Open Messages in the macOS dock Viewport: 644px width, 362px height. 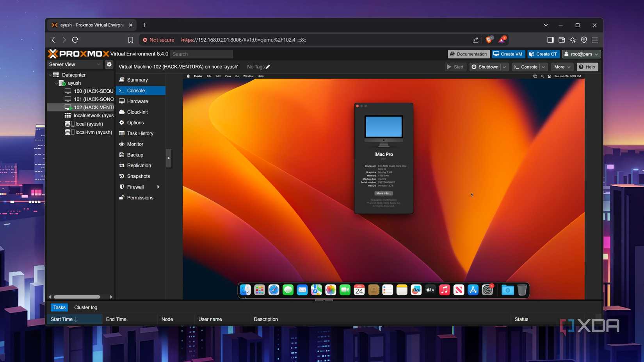point(288,290)
